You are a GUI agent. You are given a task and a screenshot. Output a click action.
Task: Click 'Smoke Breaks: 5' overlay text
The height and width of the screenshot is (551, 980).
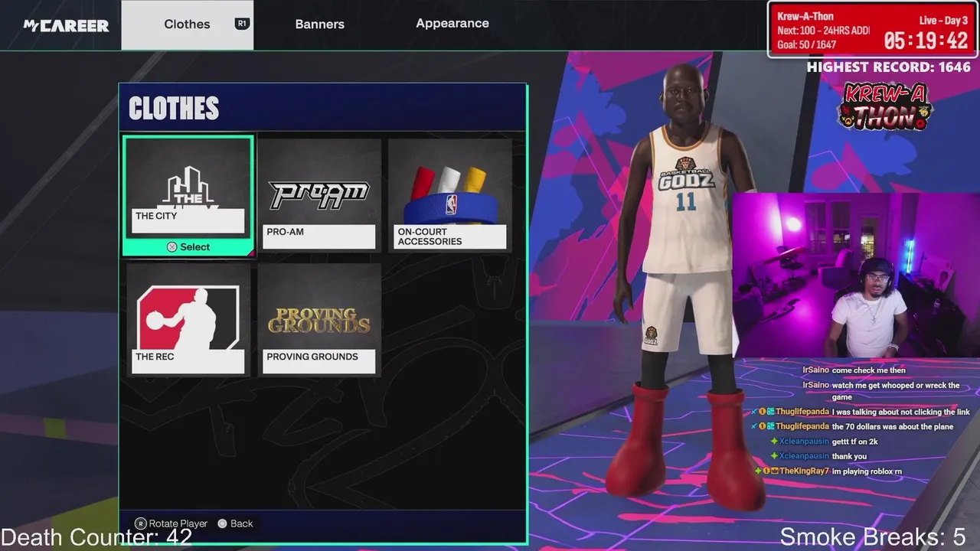click(873, 537)
